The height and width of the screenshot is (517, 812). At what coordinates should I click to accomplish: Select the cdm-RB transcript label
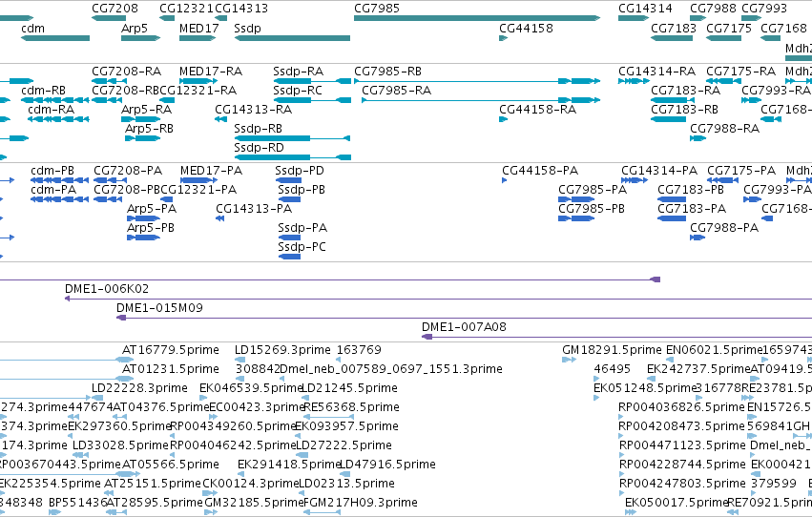(44, 90)
